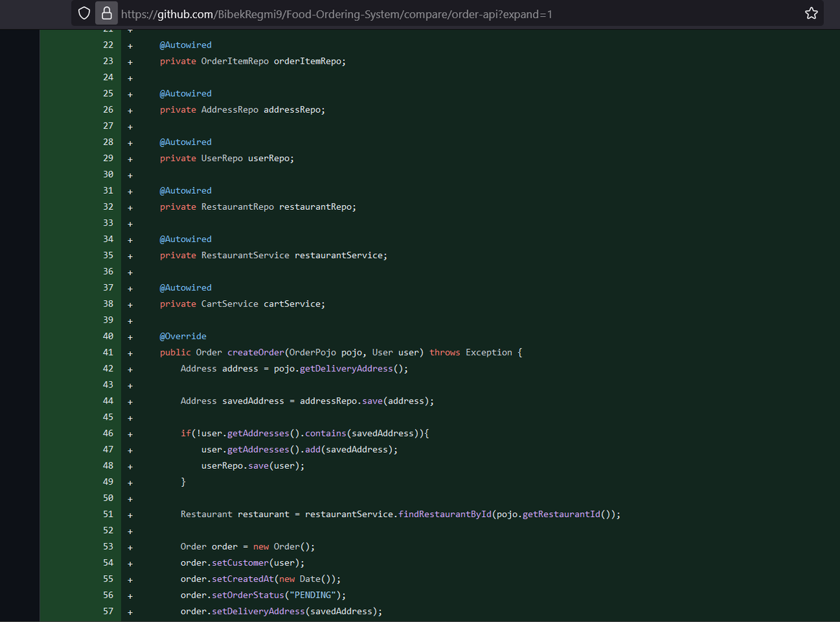Click the line 'userRepo.save(user);'
840x622 pixels.
[x=253, y=465]
